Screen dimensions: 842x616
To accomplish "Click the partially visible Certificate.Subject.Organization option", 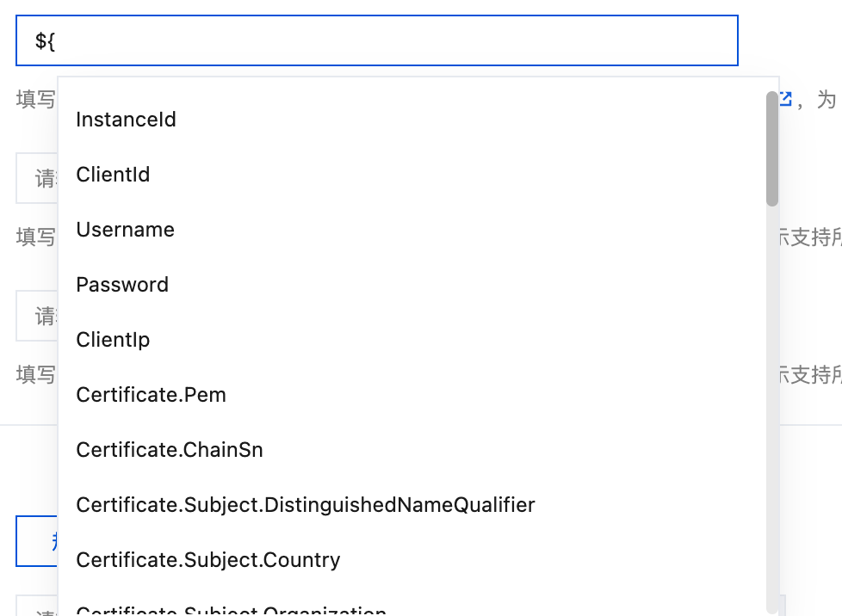I will (232, 610).
